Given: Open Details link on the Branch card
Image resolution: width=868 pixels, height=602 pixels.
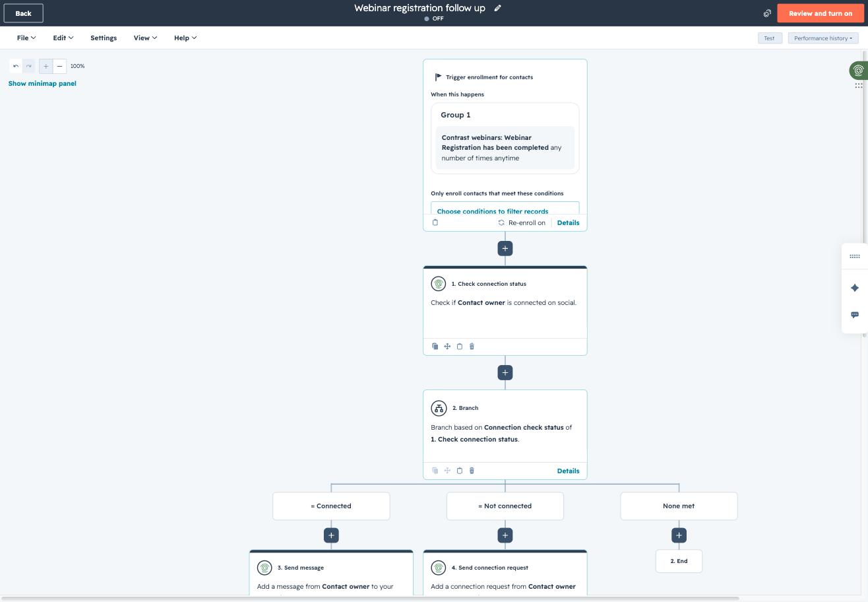Looking at the screenshot, I should pos(568,471).
